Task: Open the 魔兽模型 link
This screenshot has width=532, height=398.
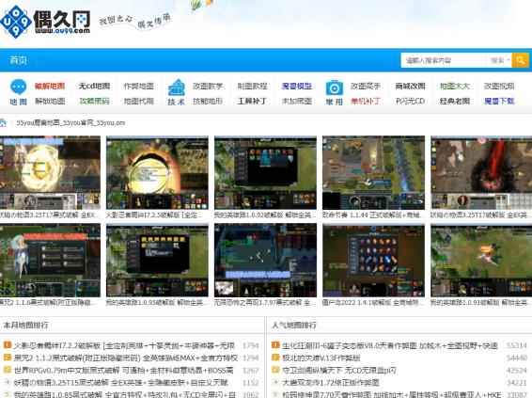Action: coord(296,87)
